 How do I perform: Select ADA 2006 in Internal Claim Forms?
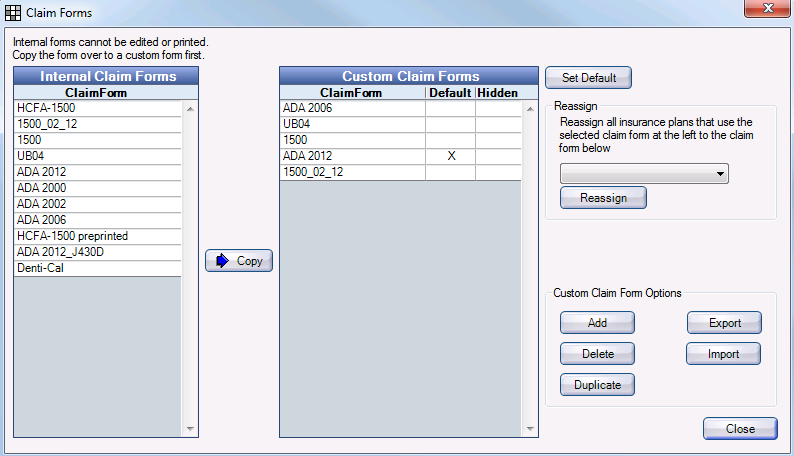click(x=98, y=220)
